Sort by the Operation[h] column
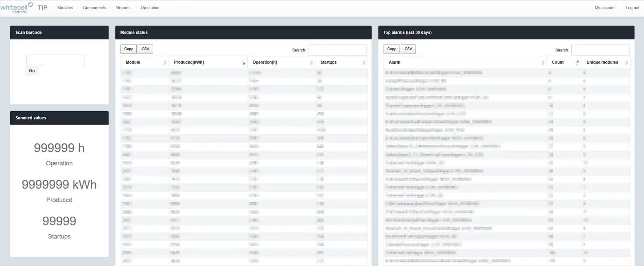 281,63
